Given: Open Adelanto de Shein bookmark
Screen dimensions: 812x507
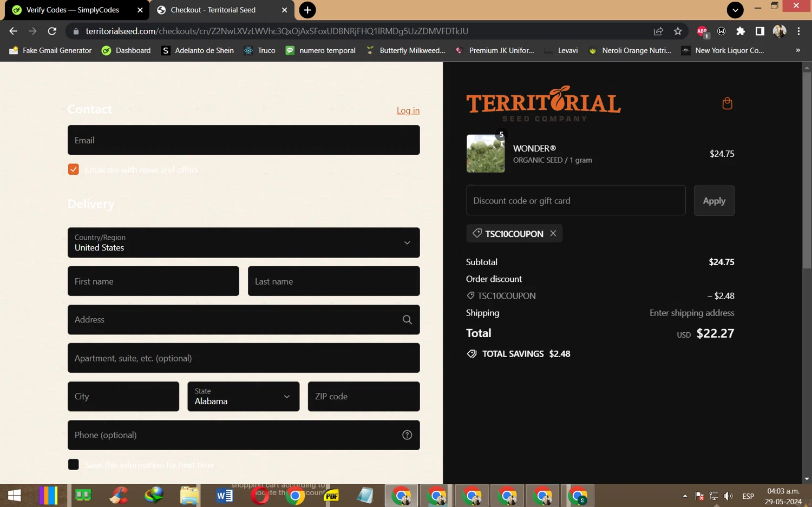Looking at the screenshot, I should tap(198, 50).
